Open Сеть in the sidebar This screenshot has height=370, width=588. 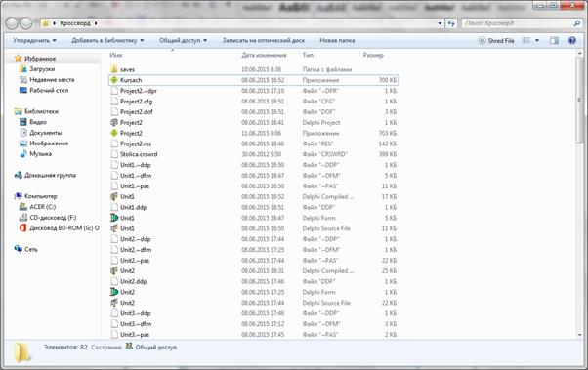[25, 249]
